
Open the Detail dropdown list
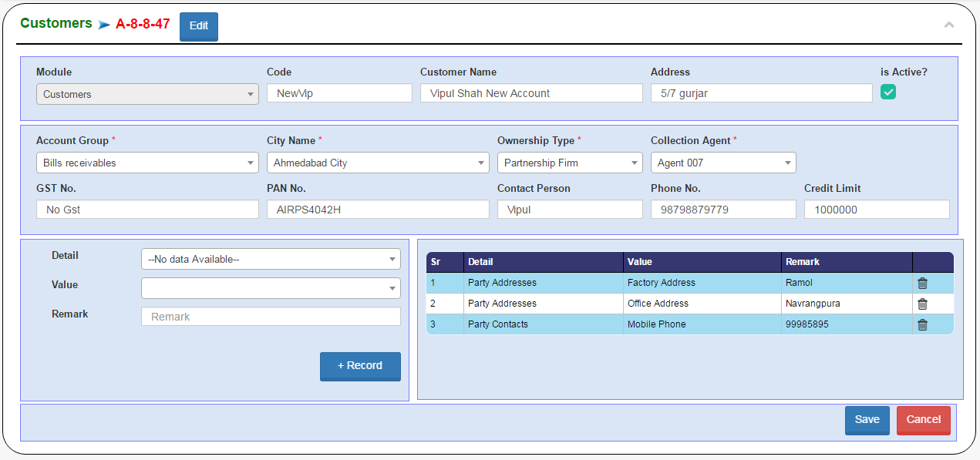pyautogui.click(x=271, y=259)
